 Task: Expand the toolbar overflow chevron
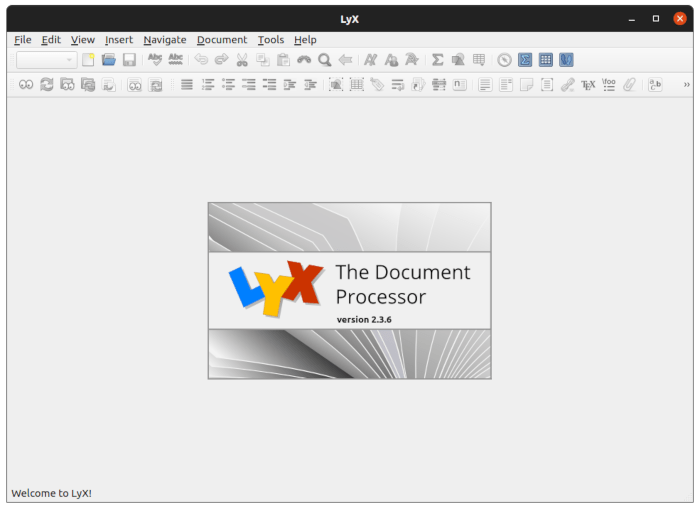coord(686,85)
